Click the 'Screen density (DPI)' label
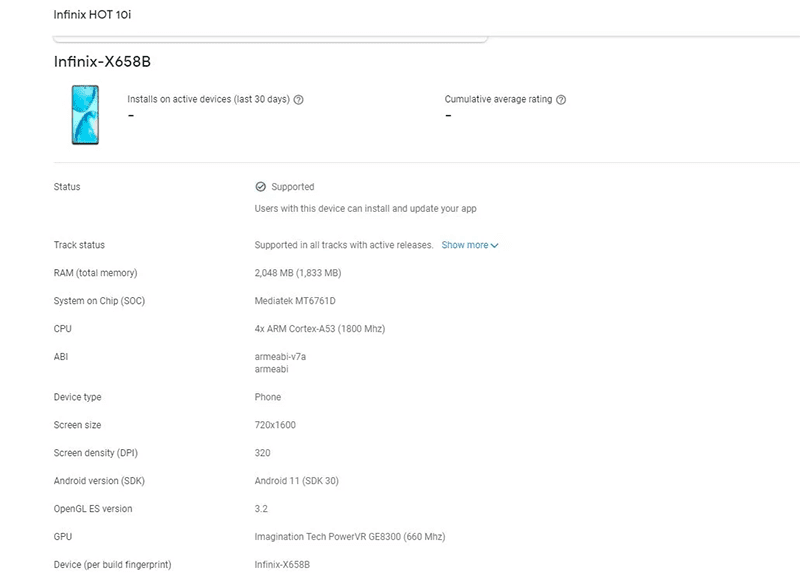 click(x=95, y=453)
